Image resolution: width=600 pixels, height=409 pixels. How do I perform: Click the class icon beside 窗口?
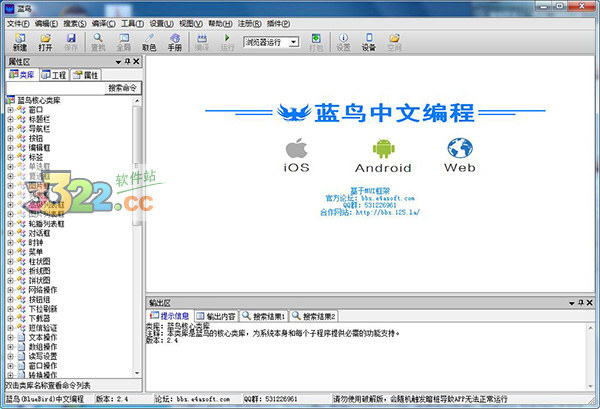point(21,110)
